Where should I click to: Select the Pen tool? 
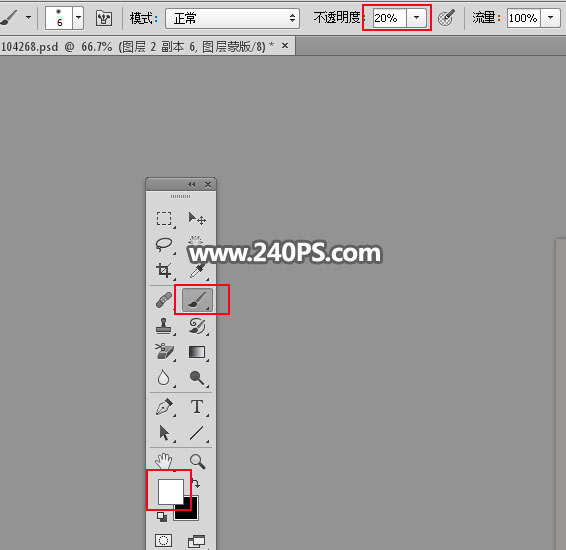click(x=164, y=407)
